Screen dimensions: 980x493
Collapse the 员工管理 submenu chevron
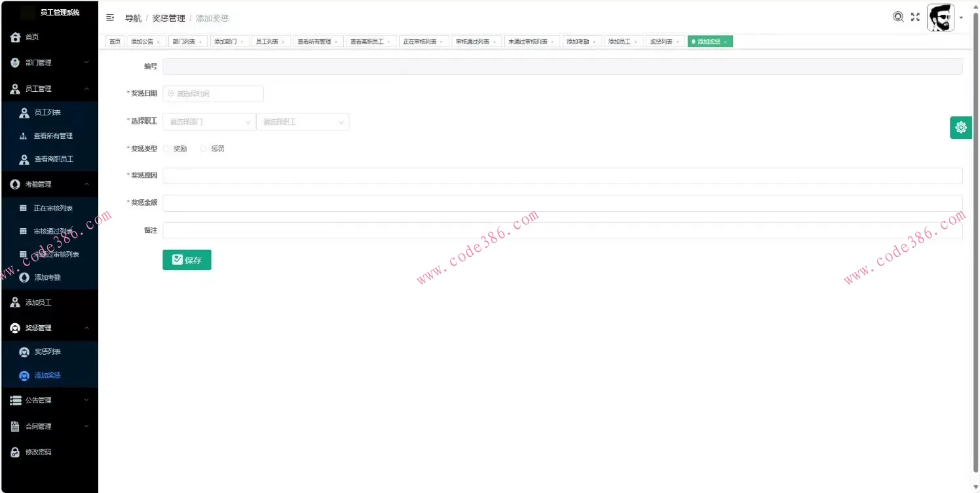tap(86, 89)
